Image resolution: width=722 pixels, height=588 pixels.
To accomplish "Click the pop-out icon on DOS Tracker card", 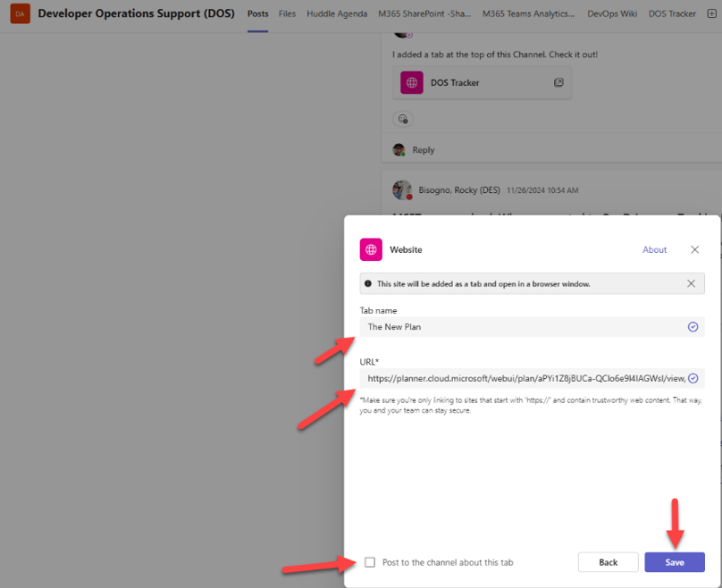I will coord(558,82).
